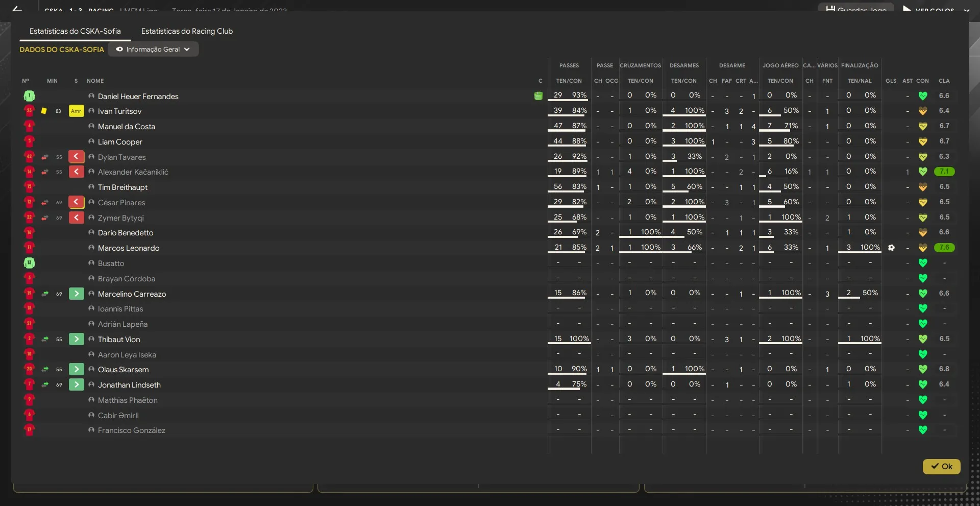Click Liam Cooper person icon
This screenshot has height=506, width=980.
click(91, 141)
